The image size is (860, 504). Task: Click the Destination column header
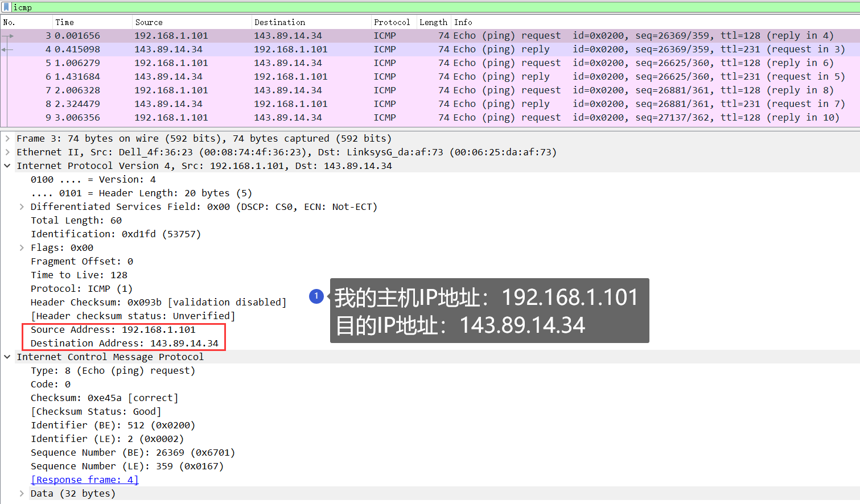311,22
